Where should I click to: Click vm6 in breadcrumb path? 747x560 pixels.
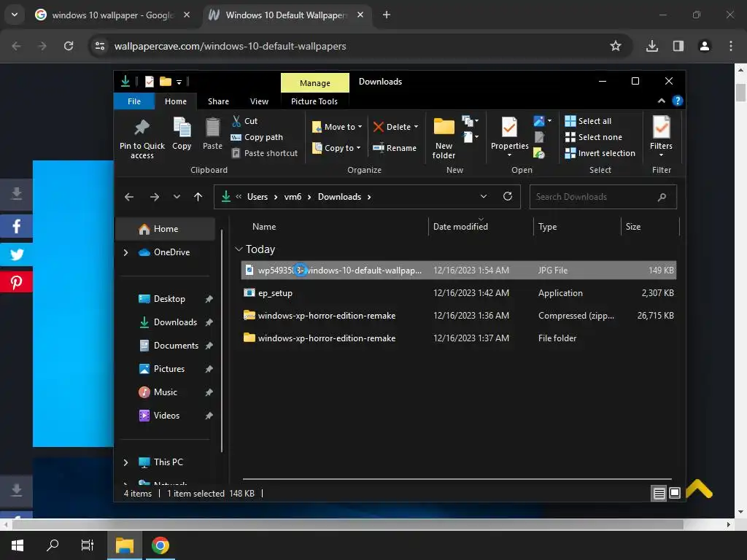coord(293,197)
